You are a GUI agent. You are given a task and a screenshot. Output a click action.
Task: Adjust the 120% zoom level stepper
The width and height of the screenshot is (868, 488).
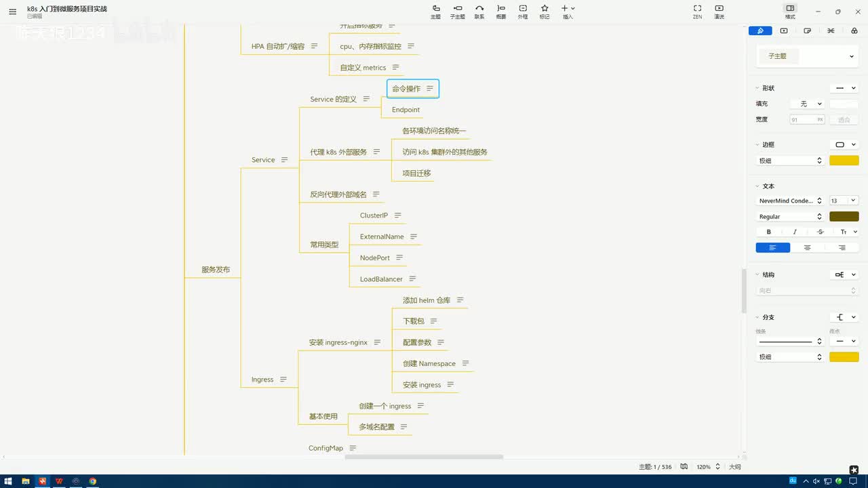[708, 466]
